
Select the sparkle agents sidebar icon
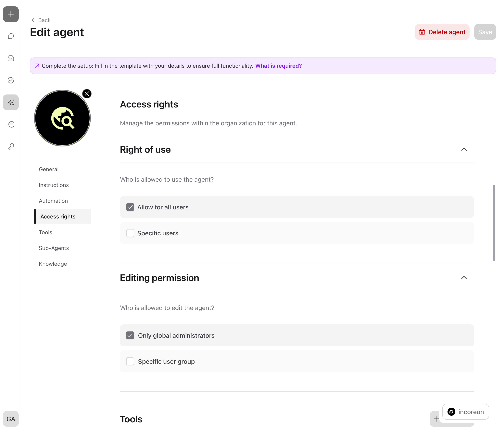[11, 102]
